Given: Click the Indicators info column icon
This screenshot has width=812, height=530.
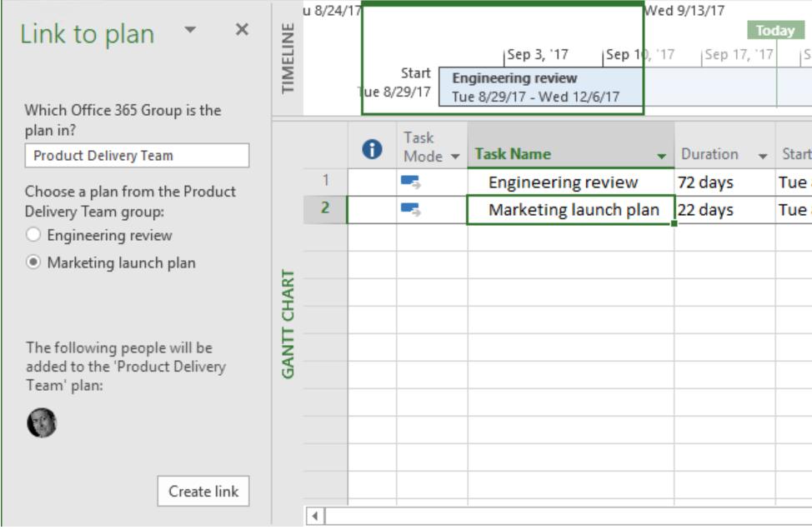Looking at the screenshot, I should 372,149.
